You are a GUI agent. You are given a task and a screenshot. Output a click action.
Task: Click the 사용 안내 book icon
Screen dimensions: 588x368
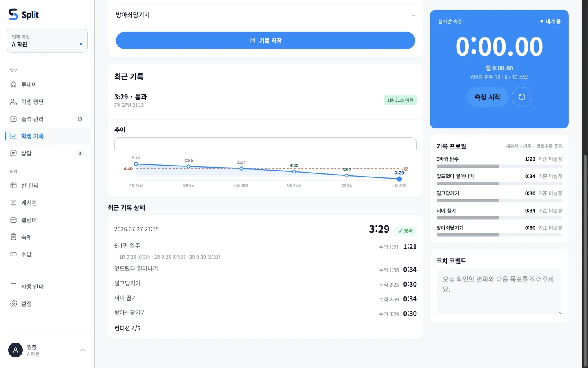coord(13,287)
